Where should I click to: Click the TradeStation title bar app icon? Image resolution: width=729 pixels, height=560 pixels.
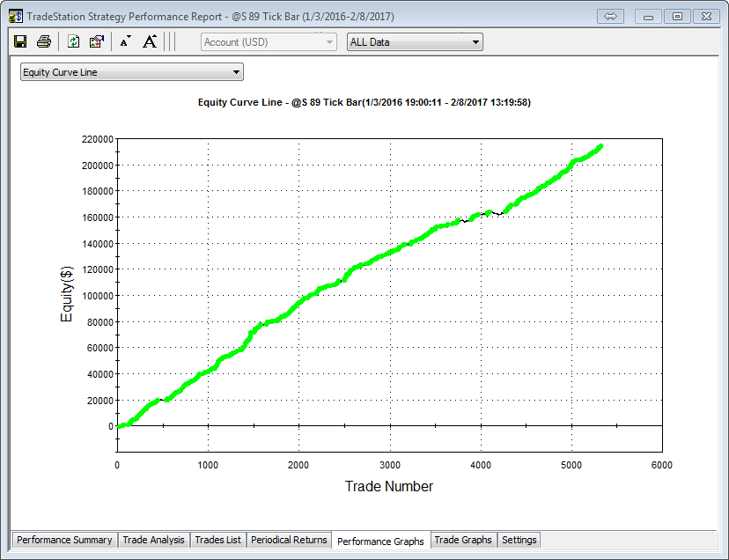(x=15, y=16)
